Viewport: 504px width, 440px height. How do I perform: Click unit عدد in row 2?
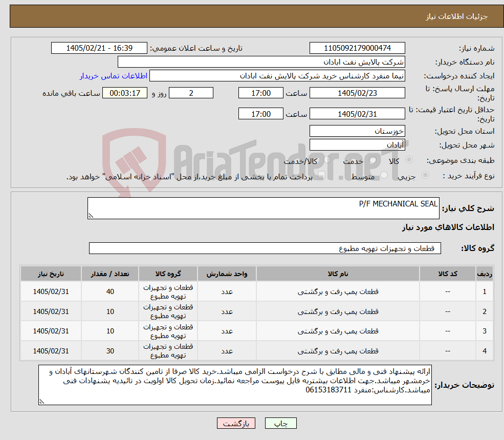pos(227,311)
